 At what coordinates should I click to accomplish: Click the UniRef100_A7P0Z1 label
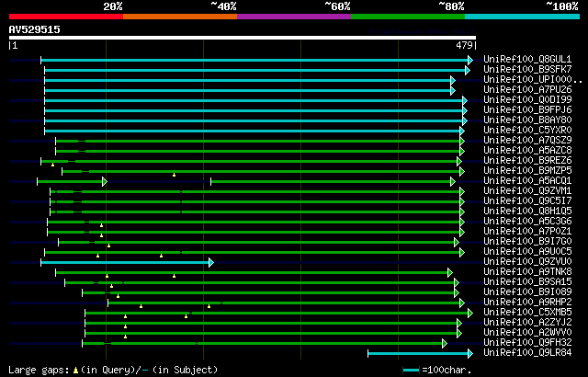point(527,232)
